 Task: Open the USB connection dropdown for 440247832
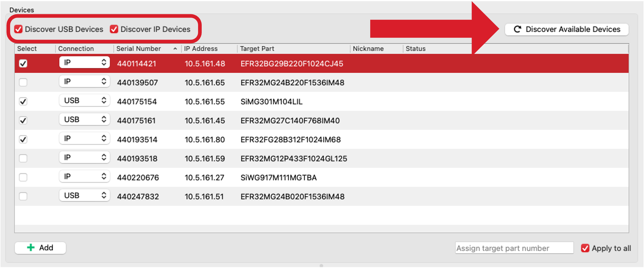coord(84,195)
